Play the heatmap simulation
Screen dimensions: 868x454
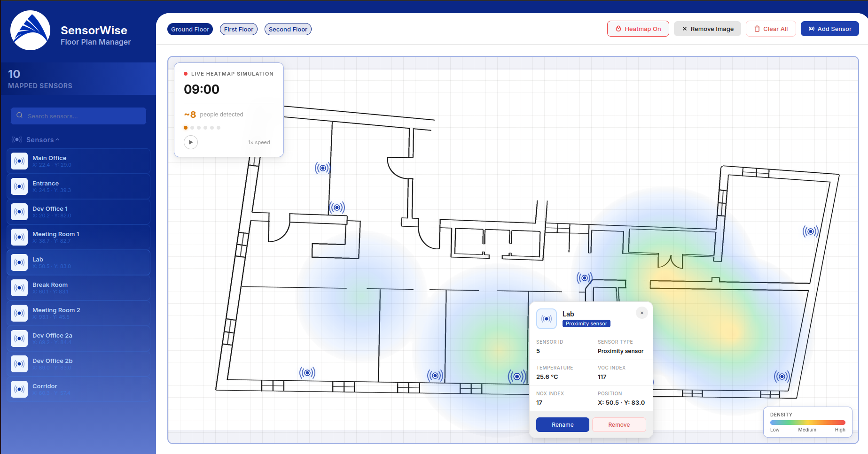190,142
